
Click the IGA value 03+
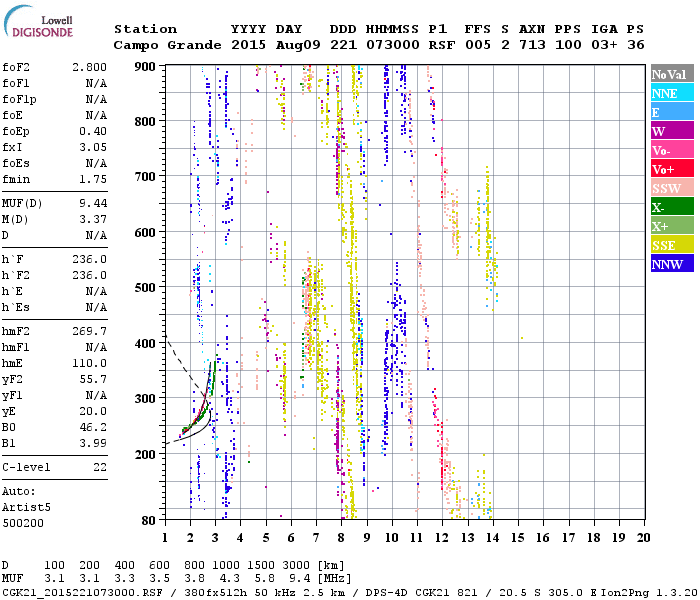[x=604, y=45]
